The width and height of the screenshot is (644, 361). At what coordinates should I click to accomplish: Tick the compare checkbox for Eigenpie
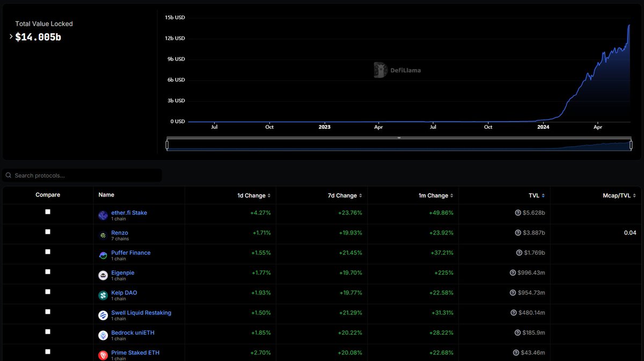pyautogui.click(x=48, y=272)
